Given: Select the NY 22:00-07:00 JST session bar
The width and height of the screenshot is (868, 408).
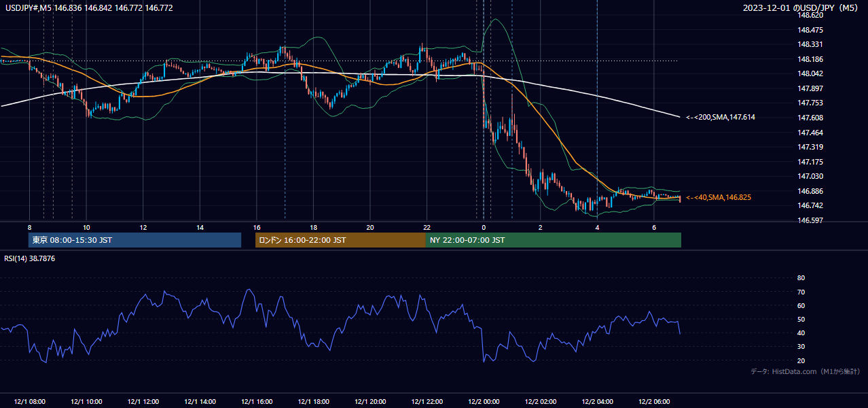Looking at the screenshot, I should click(554, 240).
